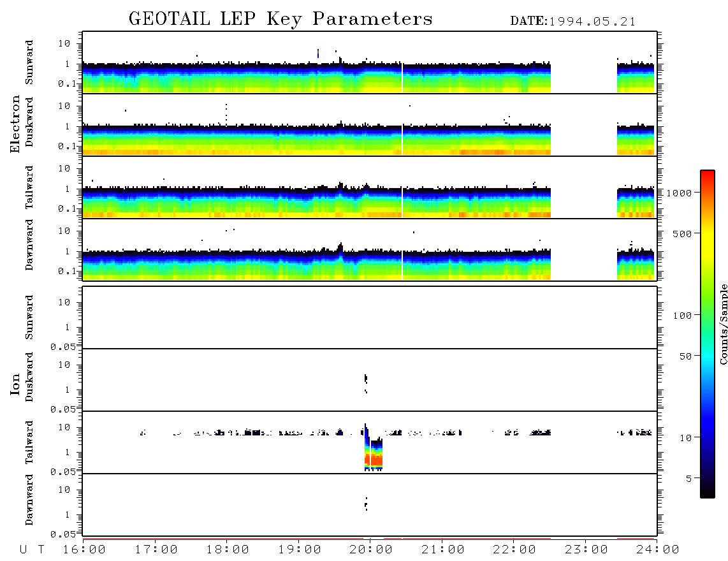The image size is (728, 561).
Task: Click the 1 tick of Ion Dawnward panel
Action: [x=68, y=514]
